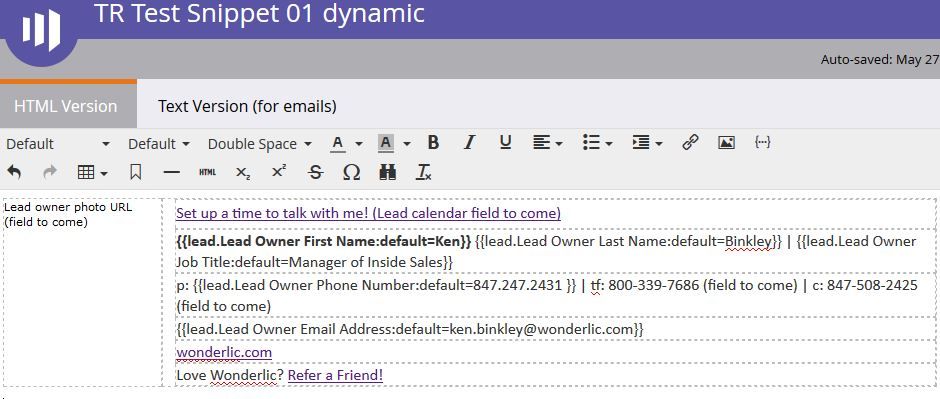Click the Insert Image icon
This screenshot has height=399, width=940.
click(726, 143)
